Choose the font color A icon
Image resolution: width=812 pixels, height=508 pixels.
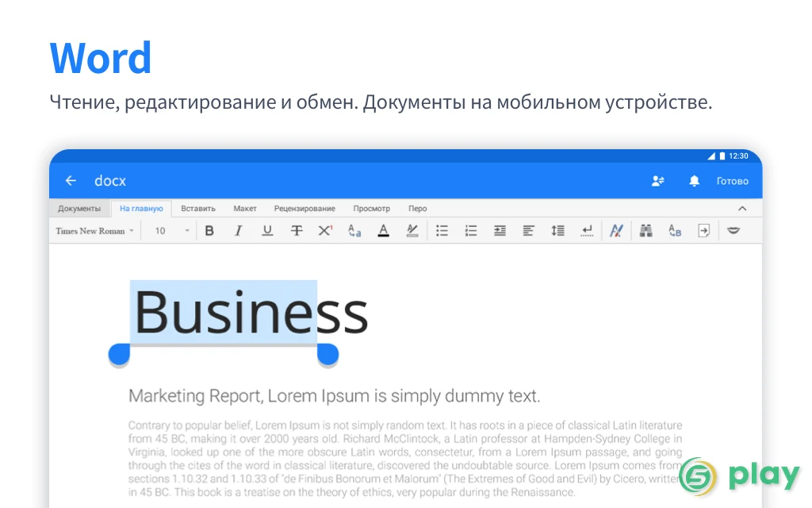click(x=383, y=231)
